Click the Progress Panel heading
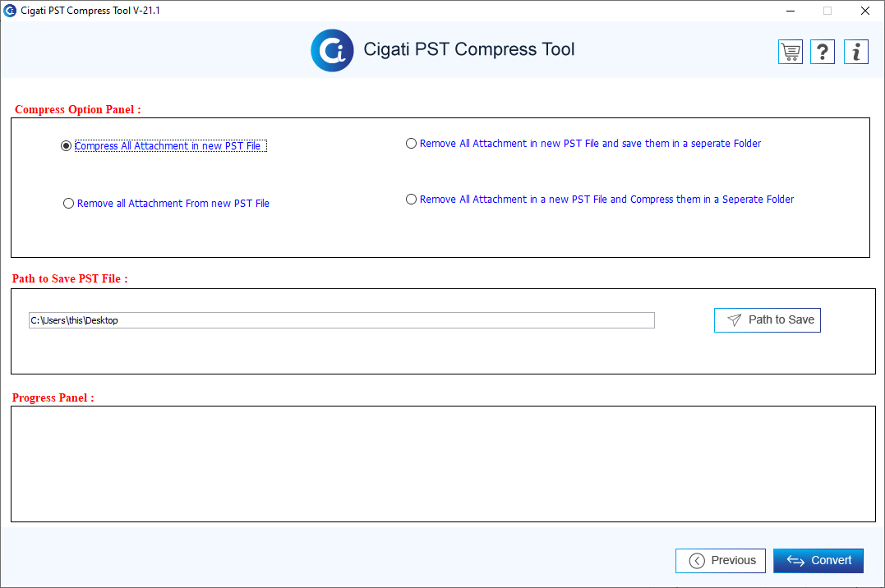The image size is (885, 588). (53, 397)
